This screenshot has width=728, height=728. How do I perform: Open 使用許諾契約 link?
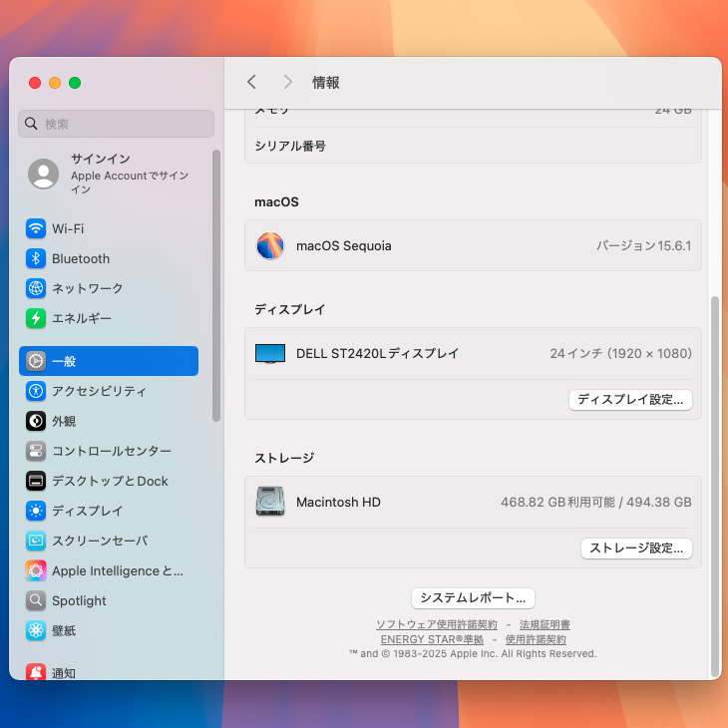pyautogui.click(x=536, y=639)
